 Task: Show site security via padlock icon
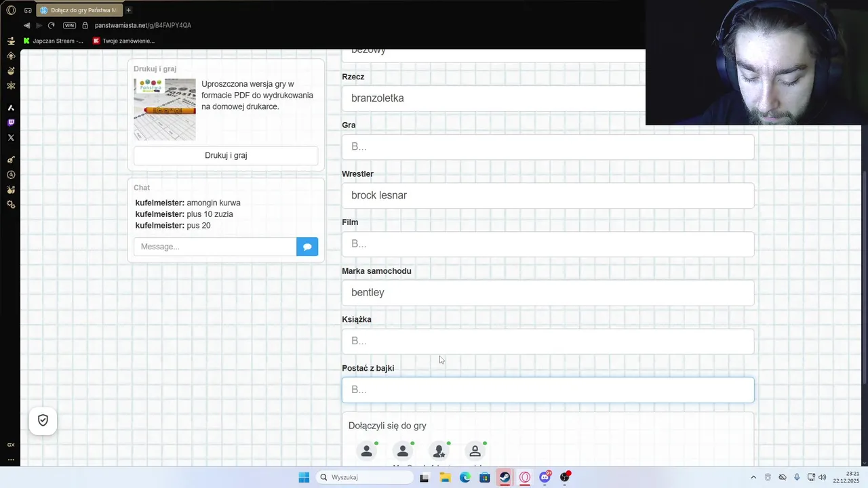85,25
